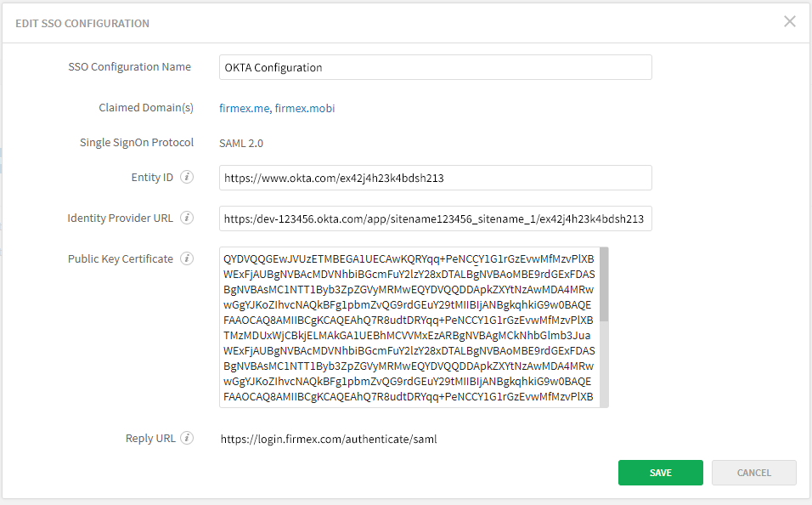Click inside the Entity ID field

tap(435, 178)
